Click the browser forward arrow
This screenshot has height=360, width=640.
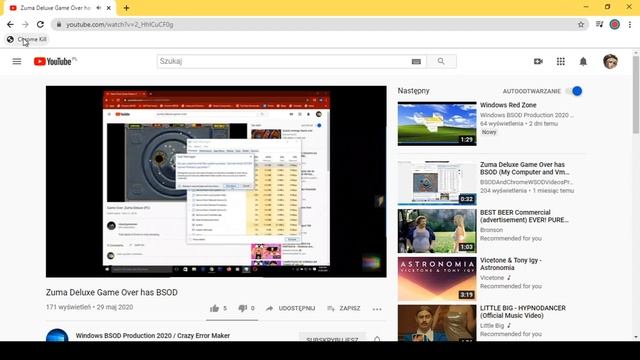coord(25,24)
